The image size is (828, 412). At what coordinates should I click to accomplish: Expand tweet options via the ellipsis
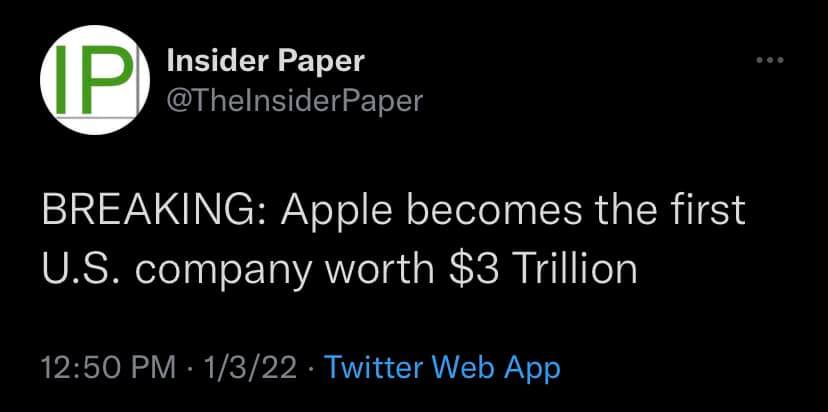point(768,63)
